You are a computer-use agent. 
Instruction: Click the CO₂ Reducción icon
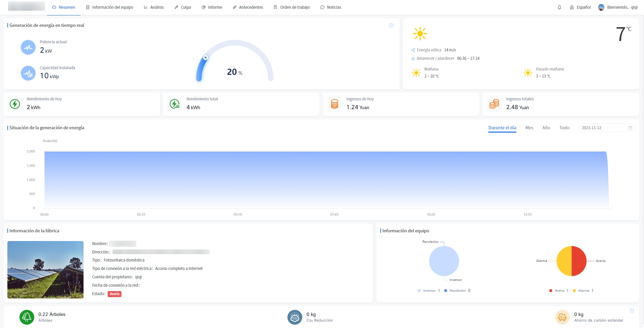point(295,317)
